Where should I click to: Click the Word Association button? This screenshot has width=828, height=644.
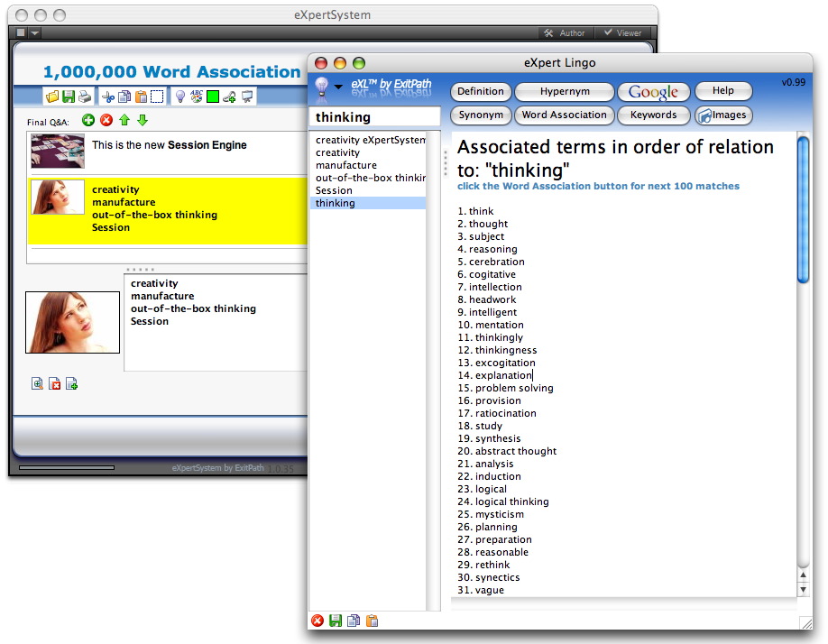[565, 115]
